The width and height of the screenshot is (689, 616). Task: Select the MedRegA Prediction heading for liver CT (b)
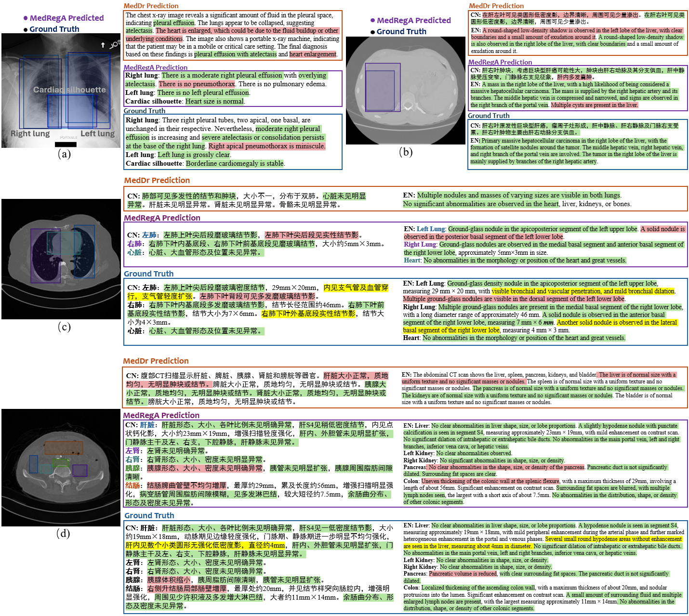click(x=500, y=62)
